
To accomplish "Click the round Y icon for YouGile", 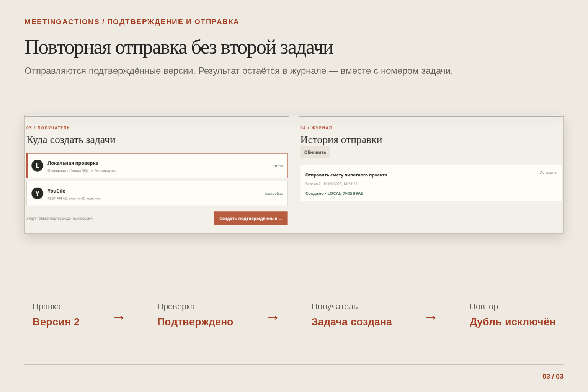I will (37, 193).
